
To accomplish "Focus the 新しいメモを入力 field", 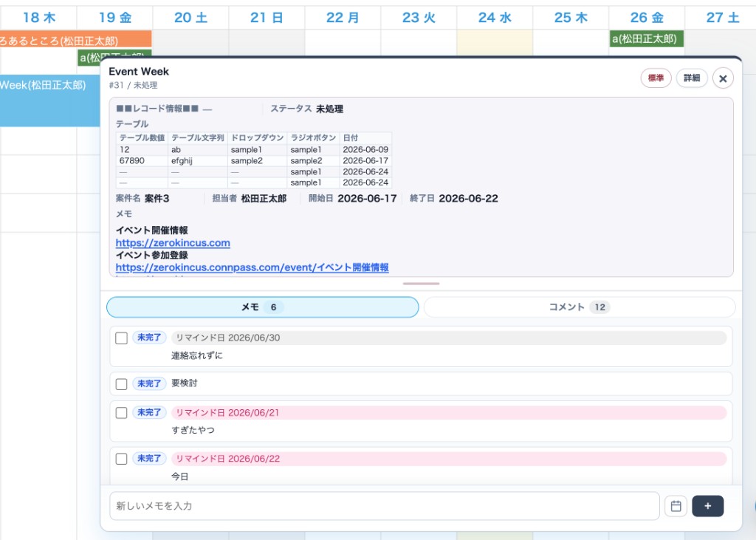I will click(x=384, y=506).
